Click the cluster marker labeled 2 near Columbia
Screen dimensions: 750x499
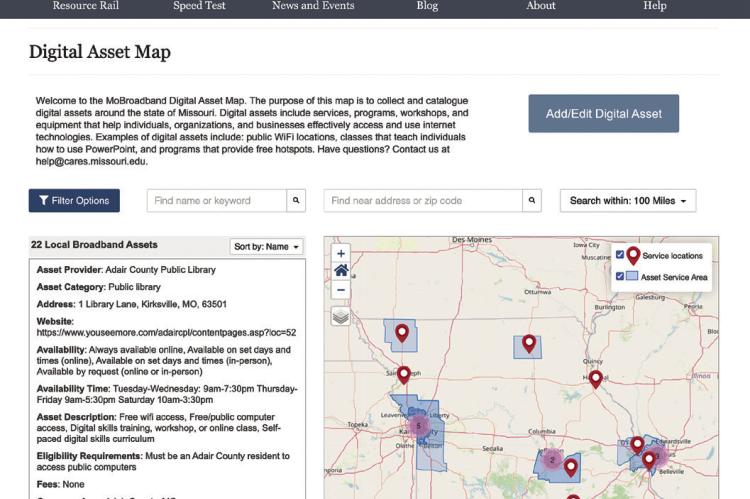(551, 460)
